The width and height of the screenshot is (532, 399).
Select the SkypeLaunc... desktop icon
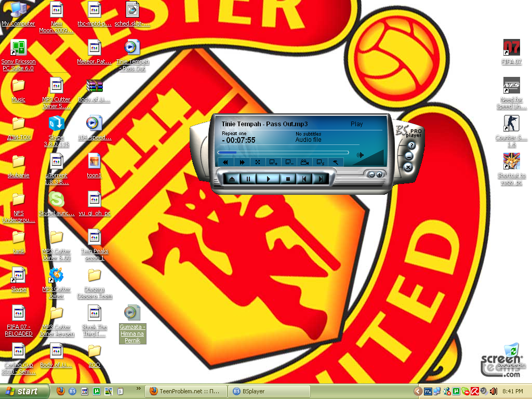56,204
